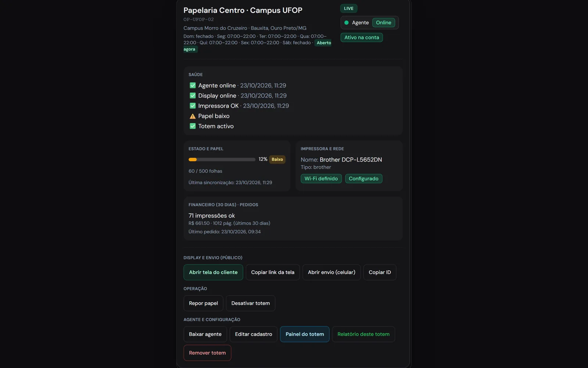Open Editar cadastro

tap(254, 334)
